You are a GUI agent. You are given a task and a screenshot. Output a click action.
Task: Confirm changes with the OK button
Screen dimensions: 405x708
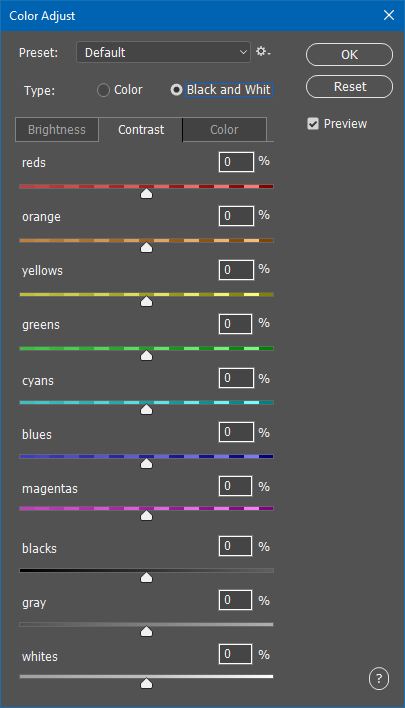(349, 55)
